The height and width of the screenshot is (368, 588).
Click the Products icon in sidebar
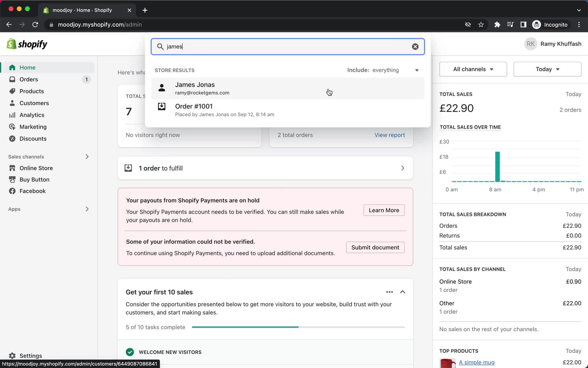point(12,91)
